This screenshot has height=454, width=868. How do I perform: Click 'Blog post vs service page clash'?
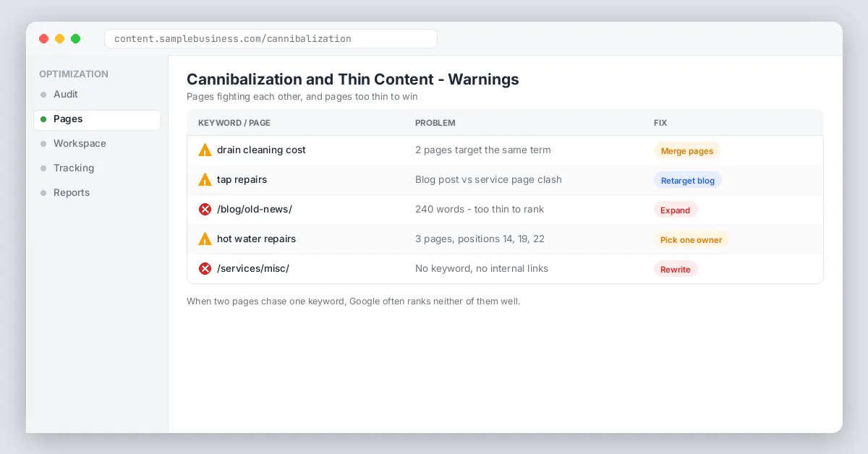tap(488, 180)
